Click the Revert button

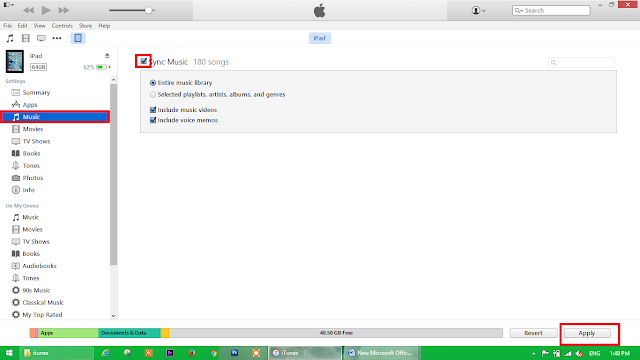coord(533,333)
